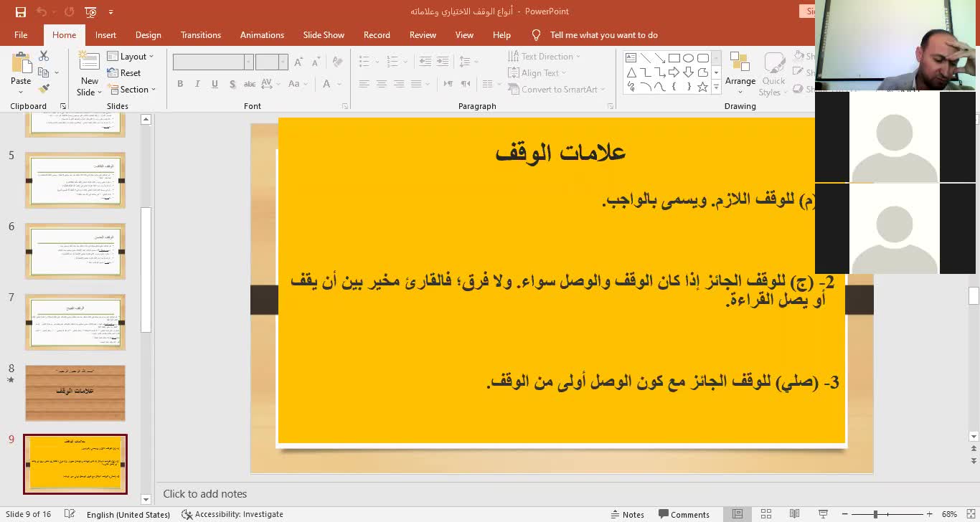980x522 pixels.
Task: Open the font size combo box
Action: pos(272,62)
